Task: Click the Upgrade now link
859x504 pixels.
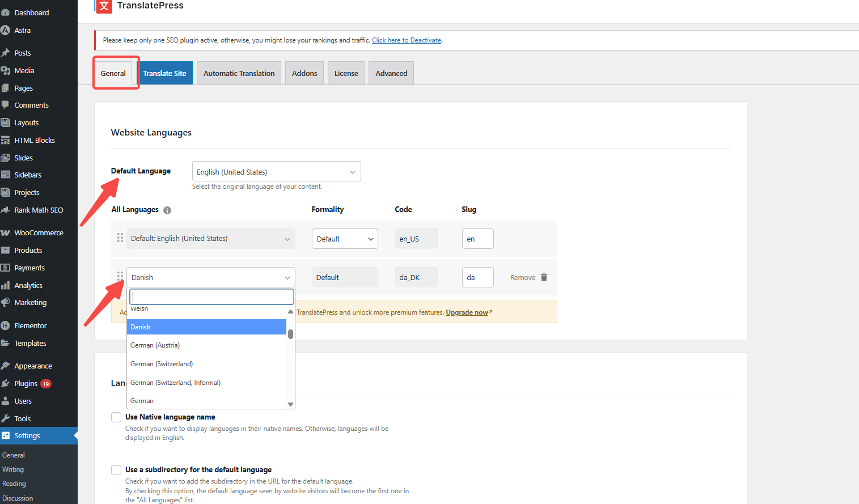Action: (x=466, y=312)
